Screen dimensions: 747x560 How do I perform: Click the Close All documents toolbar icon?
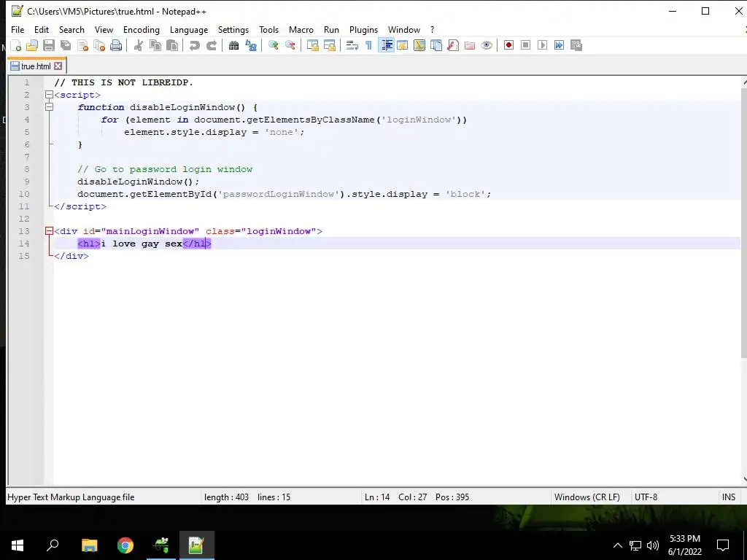click(99, 45)
